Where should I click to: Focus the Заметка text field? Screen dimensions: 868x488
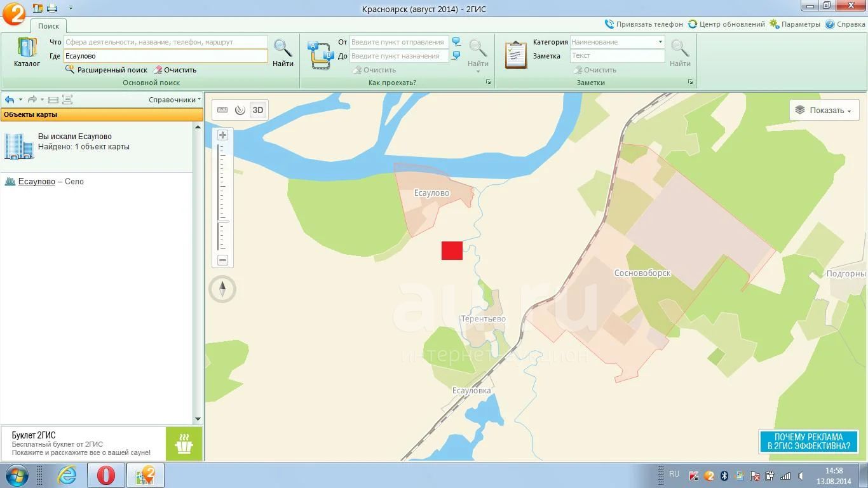coord(617,56)
